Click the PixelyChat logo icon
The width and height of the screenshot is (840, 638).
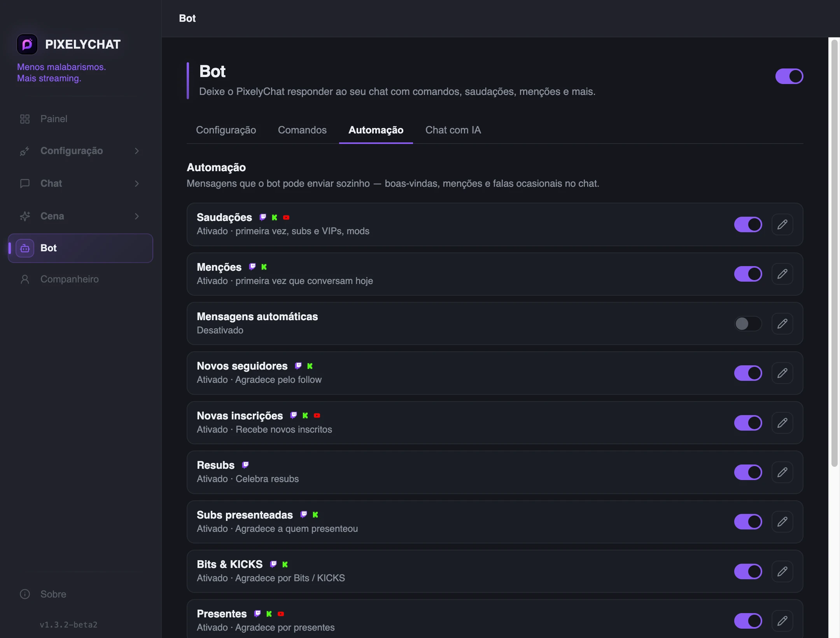tap(27, 44)
